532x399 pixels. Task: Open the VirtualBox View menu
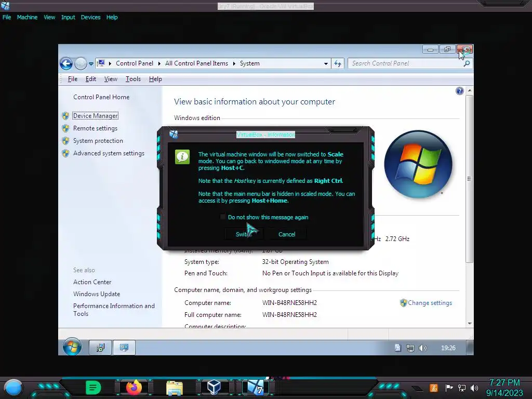click(49, 17)
